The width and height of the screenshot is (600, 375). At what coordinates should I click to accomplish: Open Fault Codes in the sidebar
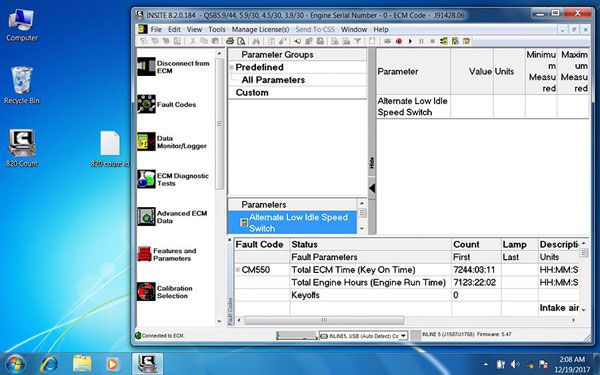pyautogui.click(x=167, y=104)
